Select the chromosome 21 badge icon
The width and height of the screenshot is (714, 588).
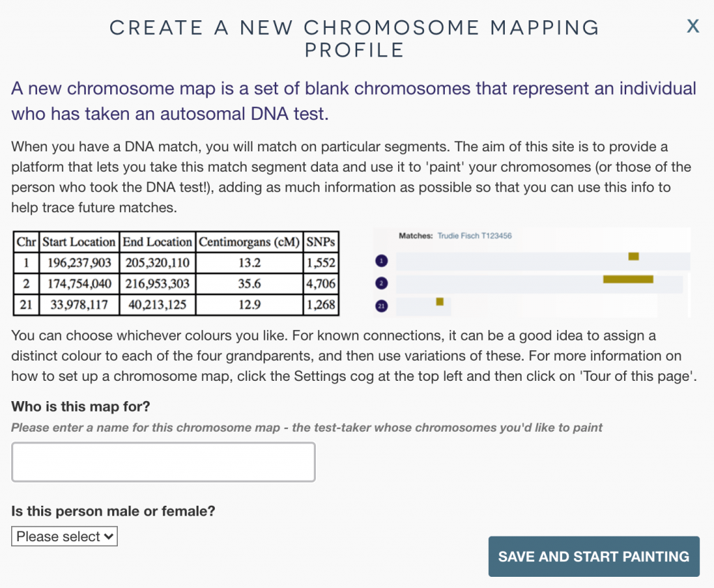point(381,306)
